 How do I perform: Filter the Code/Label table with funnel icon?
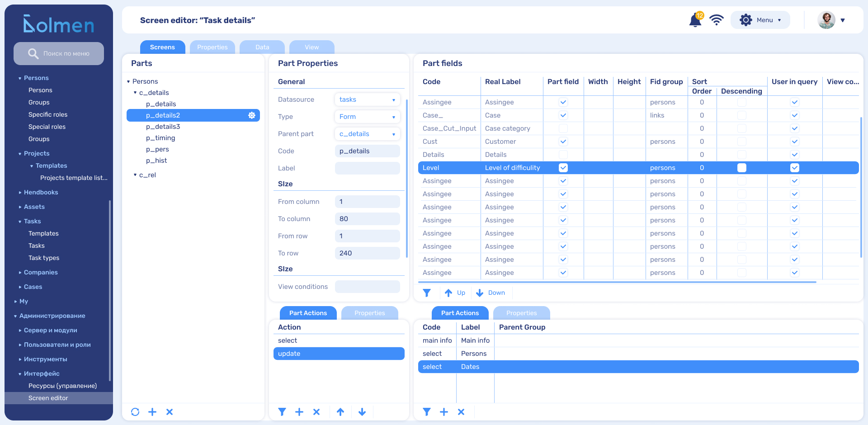coord(427,412)
